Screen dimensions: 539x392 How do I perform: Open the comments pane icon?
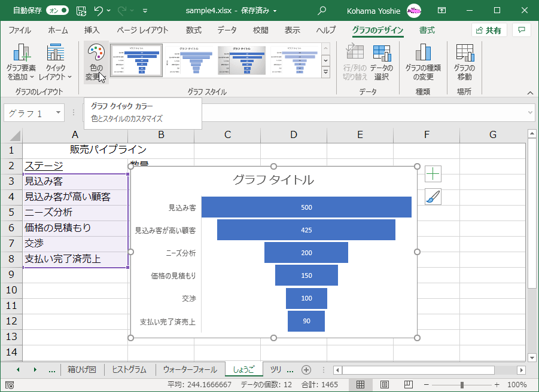pos(522,30)
